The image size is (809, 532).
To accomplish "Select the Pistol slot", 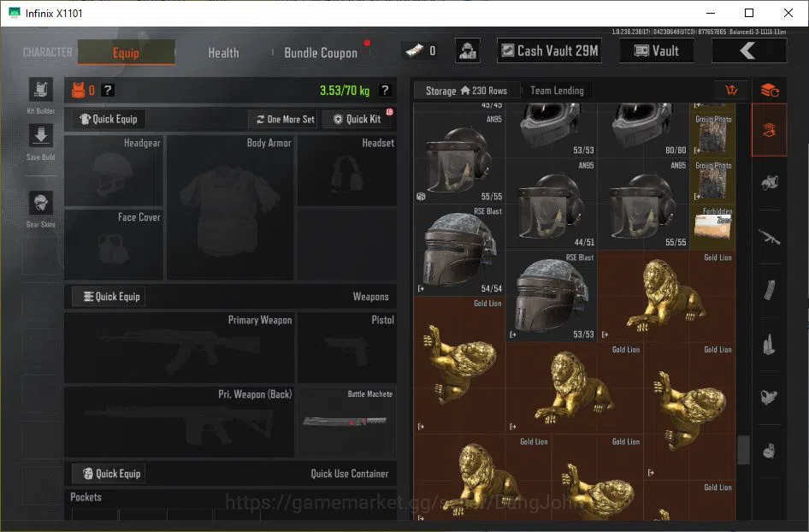I will (347, 348).
